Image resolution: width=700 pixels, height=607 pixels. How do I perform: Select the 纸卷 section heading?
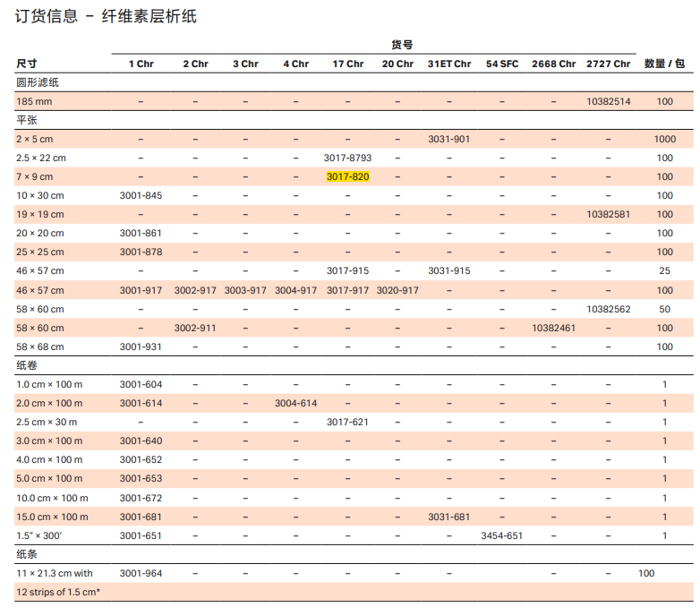click(x=26, y=365)
